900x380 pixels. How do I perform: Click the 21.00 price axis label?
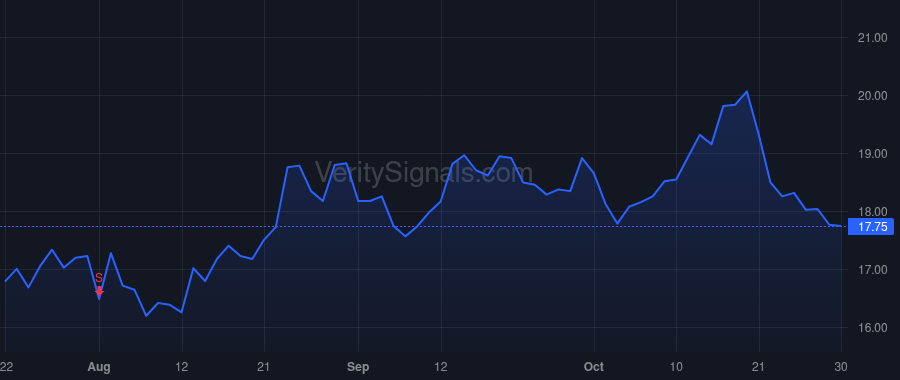click(x=872, y=38)
